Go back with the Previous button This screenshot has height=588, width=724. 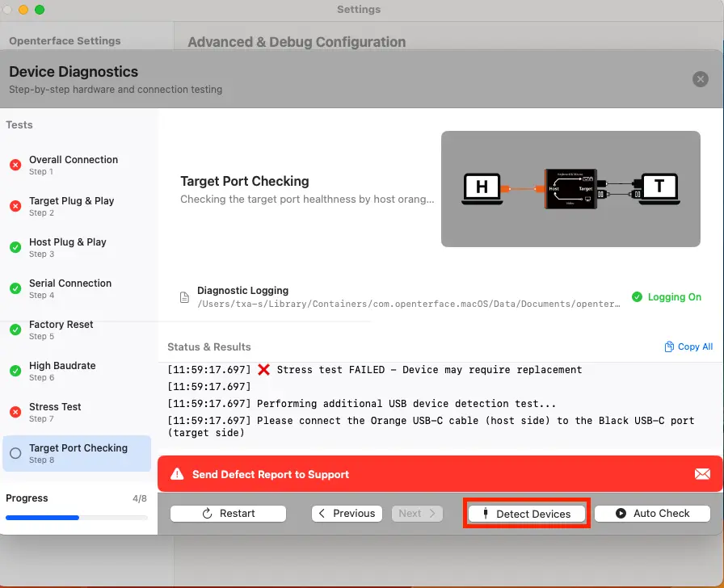tap(346, 514)
